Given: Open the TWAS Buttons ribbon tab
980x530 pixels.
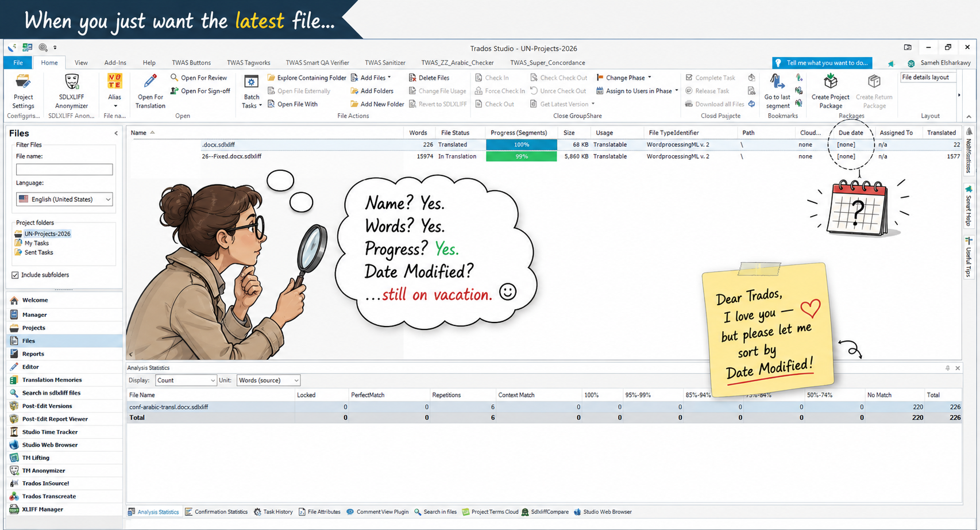Looking at the screenshot, I should click(x=191, y=63).
